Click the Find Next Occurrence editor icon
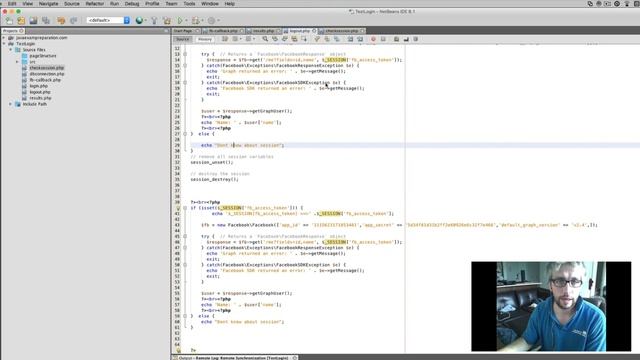 [x=284, y=39]
